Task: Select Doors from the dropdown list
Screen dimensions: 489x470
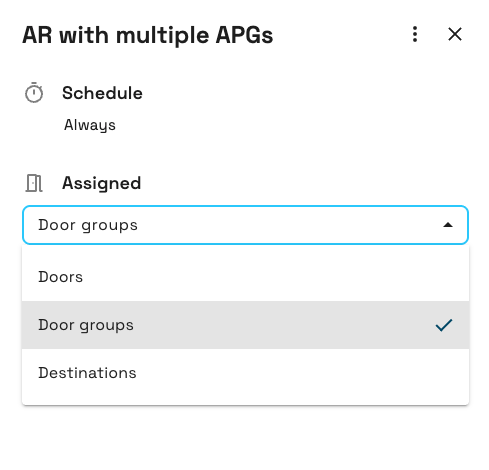Action: coord(245,277)
